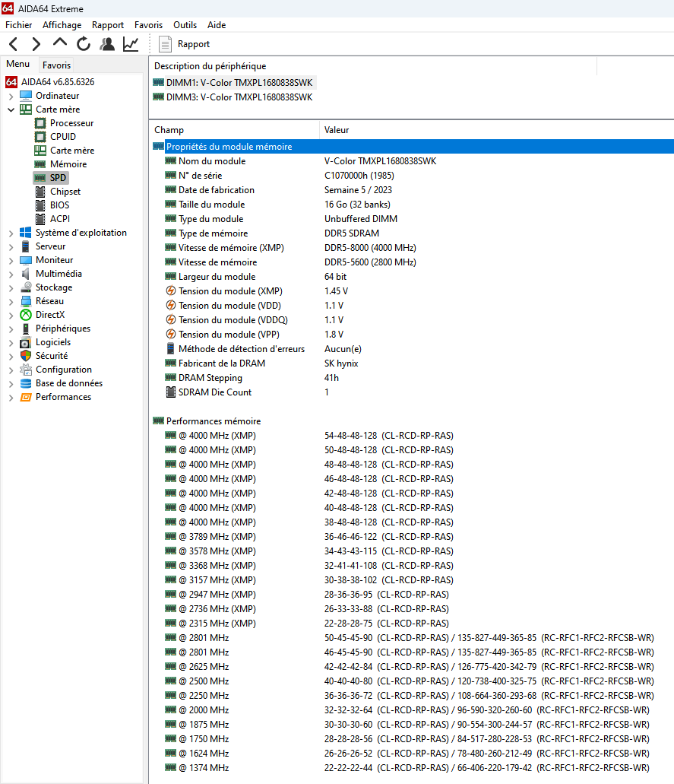674x784 pixels.
Task: Click the Valeur column header
Action: (497, 130)
